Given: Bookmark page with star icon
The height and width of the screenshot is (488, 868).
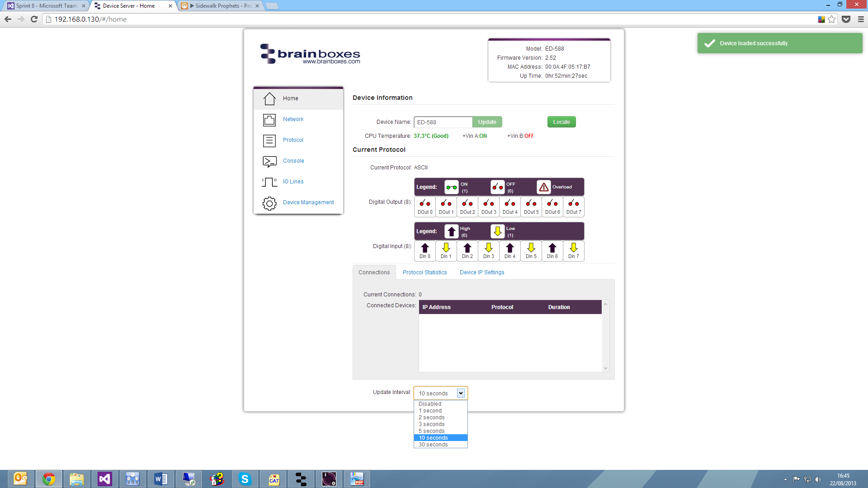Looking at the screenshot, I should click(832, 19).
